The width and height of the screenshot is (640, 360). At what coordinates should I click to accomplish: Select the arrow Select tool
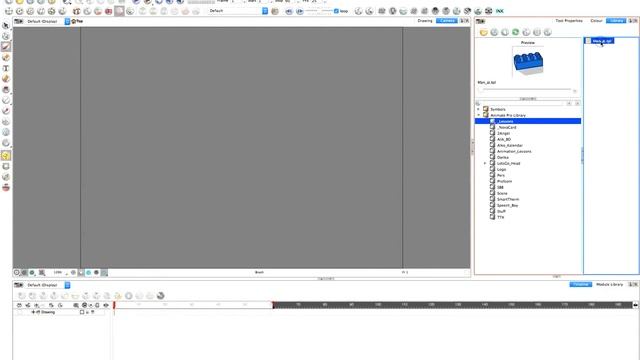(x=6, y=25)
